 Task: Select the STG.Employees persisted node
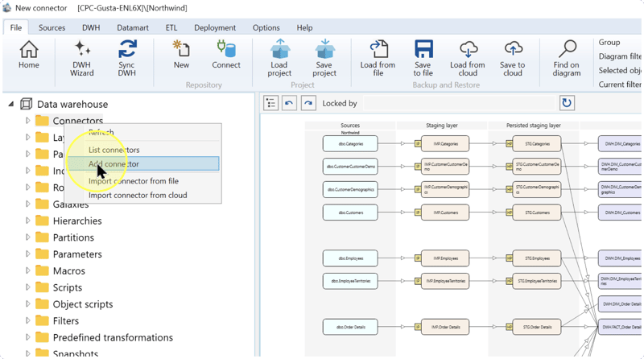537,258
